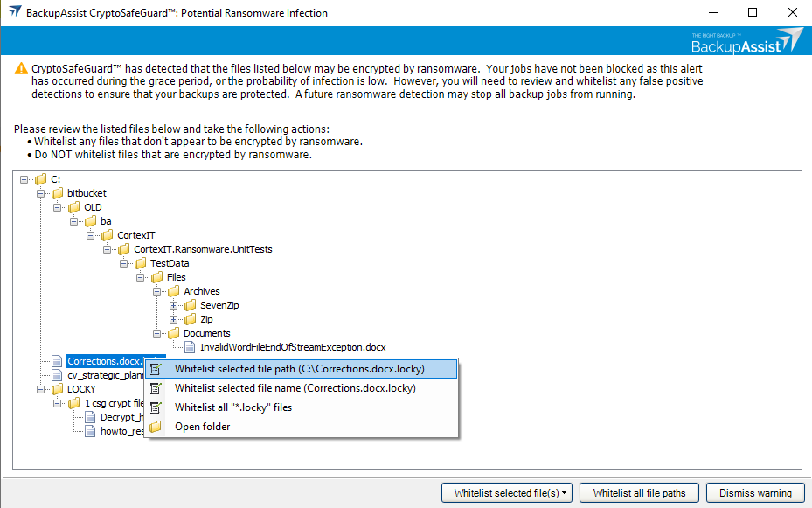Select the Documents folder icon

tap(173, 333)
